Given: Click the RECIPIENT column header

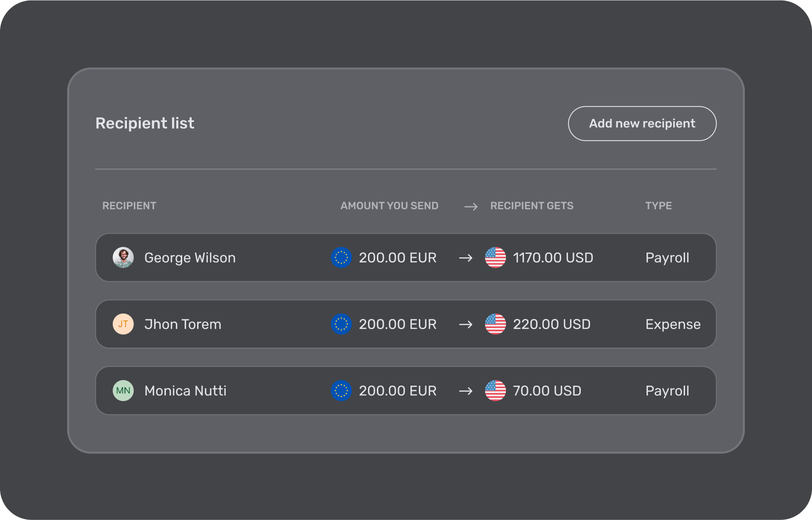Looking at the screenshot, I should pyautogui.click(x=129, y=206).
